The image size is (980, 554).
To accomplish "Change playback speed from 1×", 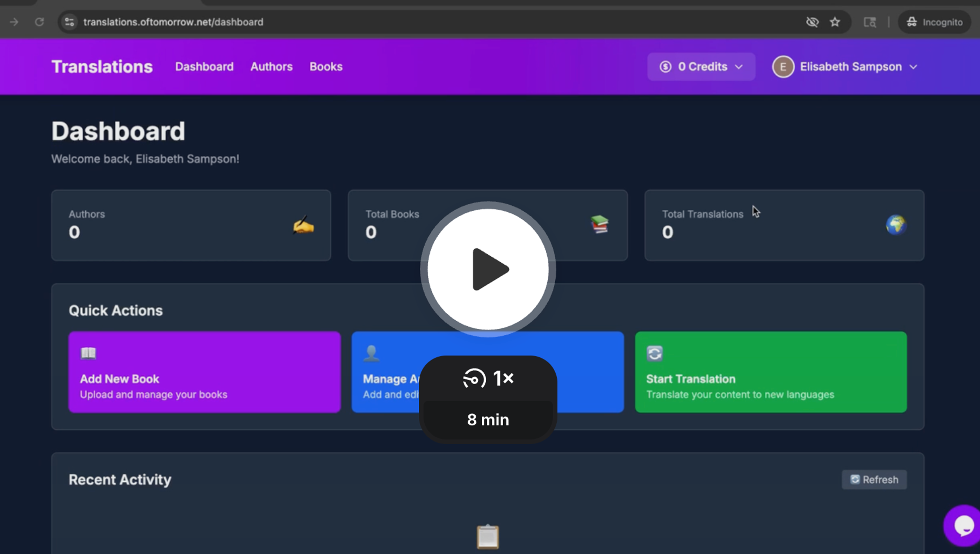I will (488, 378).
